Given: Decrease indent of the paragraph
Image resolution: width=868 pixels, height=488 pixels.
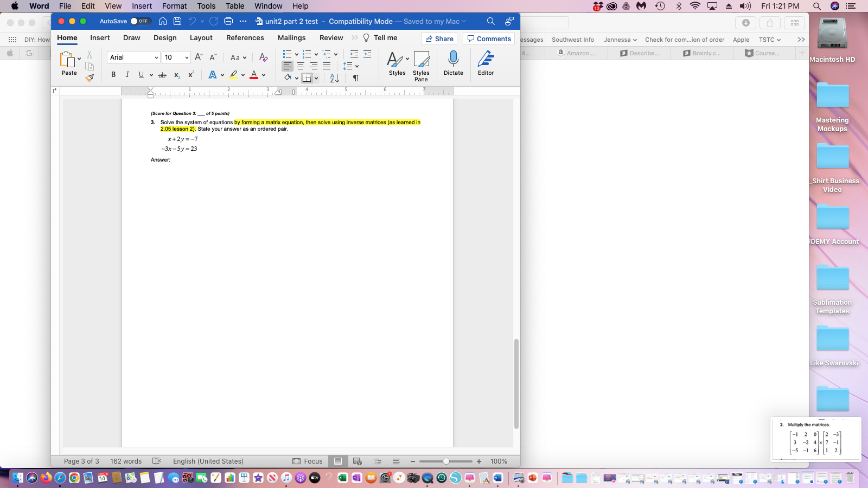Looking at the screenshot, I should [354, 54].
